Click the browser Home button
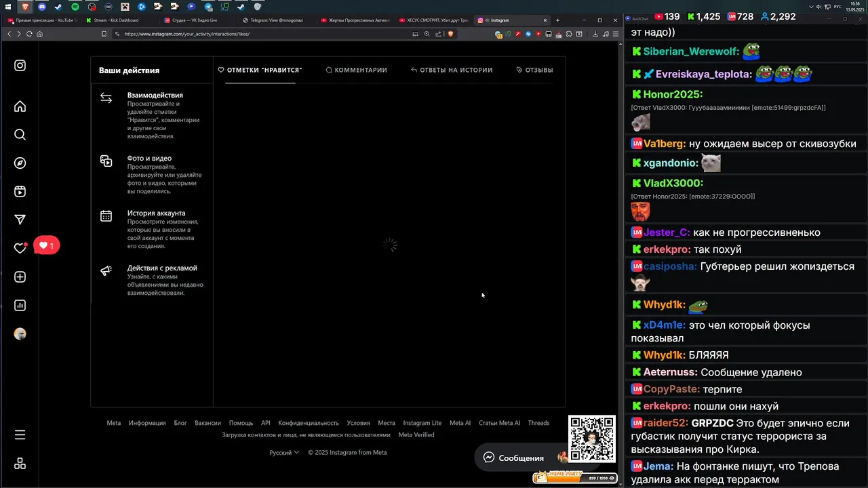This screenshot has height=488, width=868. click(39, 34)
